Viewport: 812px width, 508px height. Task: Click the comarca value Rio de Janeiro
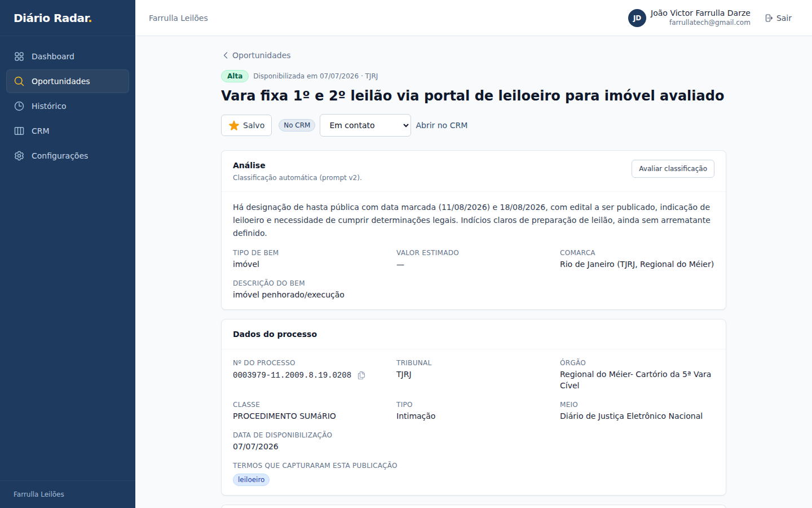(637, 264)
